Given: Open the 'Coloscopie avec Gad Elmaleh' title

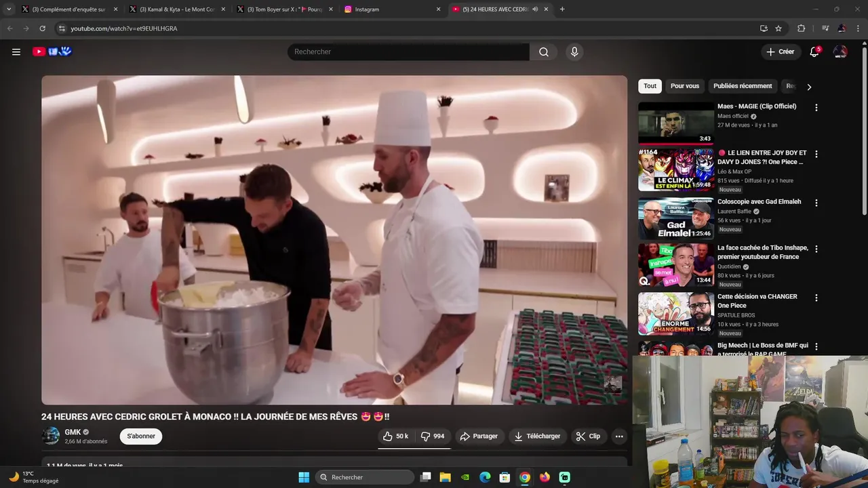Looking at the screenshot, I should [759, 201].
